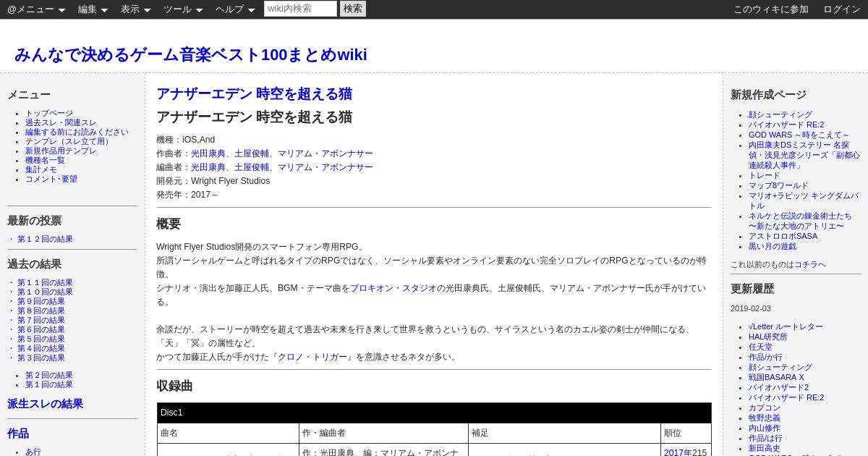
Task: Click 2017年 link in ranking column
Action: point(678,452)
